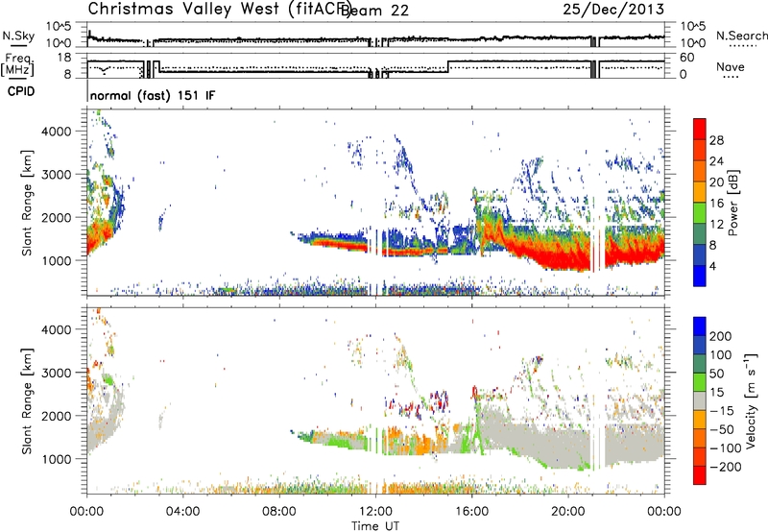Click the "CPID" row label
The image size is (768, 532).
(x=21, y=91)
